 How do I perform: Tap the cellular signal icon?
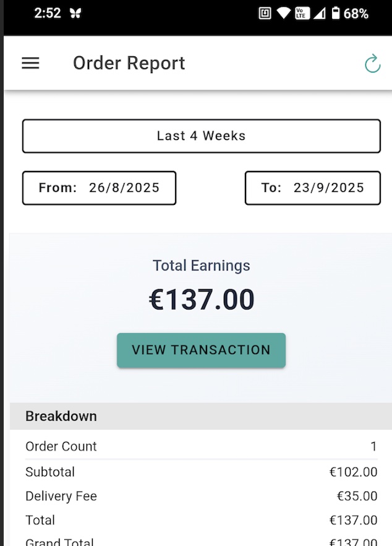click(x=319, y=14)
